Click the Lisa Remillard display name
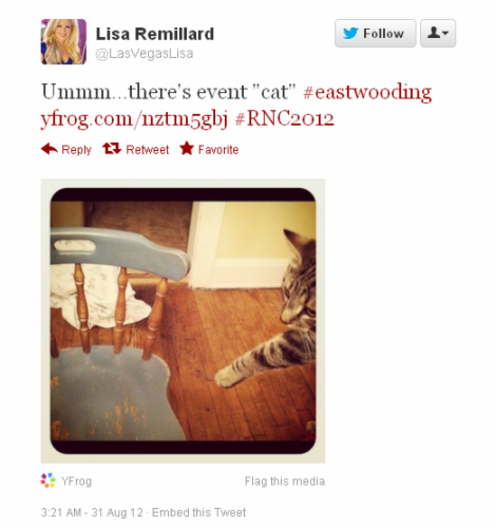 [155, 34]
